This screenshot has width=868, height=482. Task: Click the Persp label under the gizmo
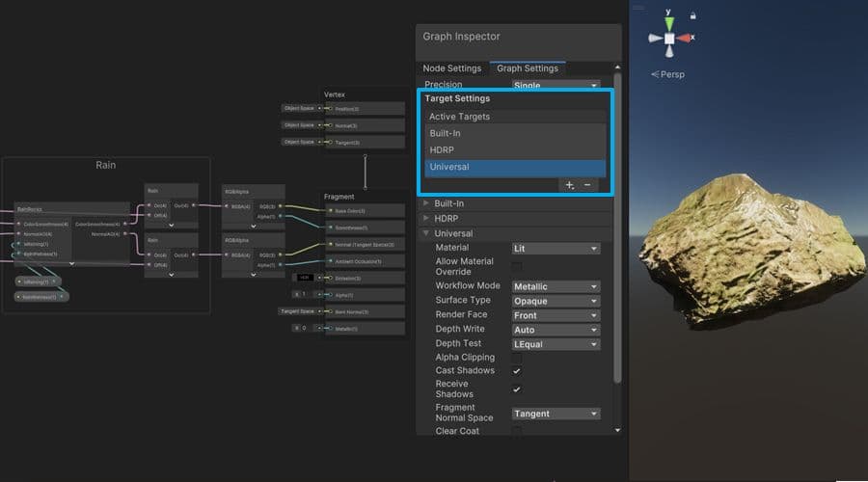pyautogui.click(x=672, y=74)
